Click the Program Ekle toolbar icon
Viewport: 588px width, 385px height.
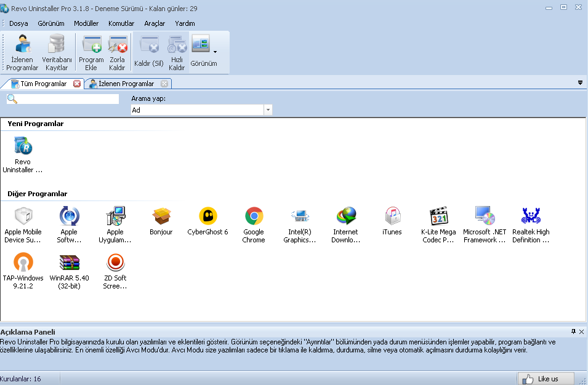pos(91,52)
